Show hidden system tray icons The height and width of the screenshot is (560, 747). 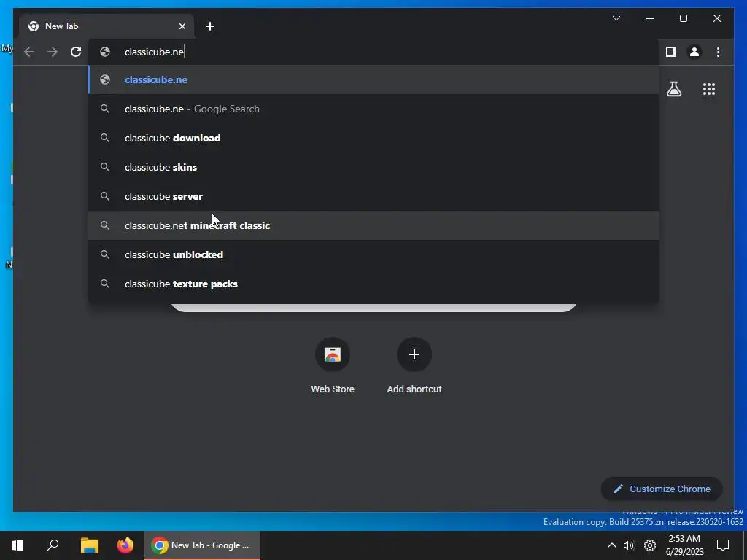pos(612,545)
